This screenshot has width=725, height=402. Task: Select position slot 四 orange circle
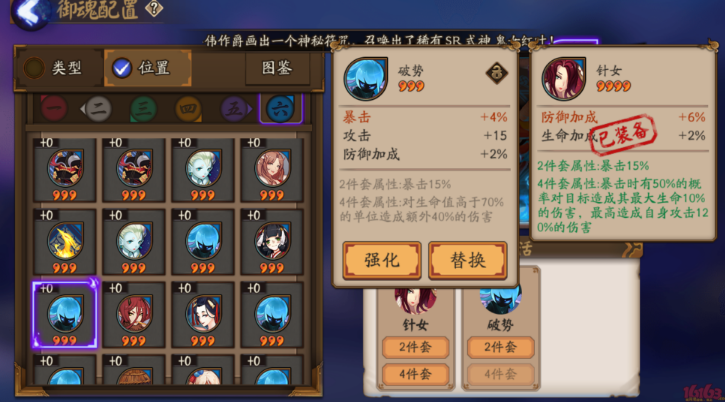(x=188, y=109)
